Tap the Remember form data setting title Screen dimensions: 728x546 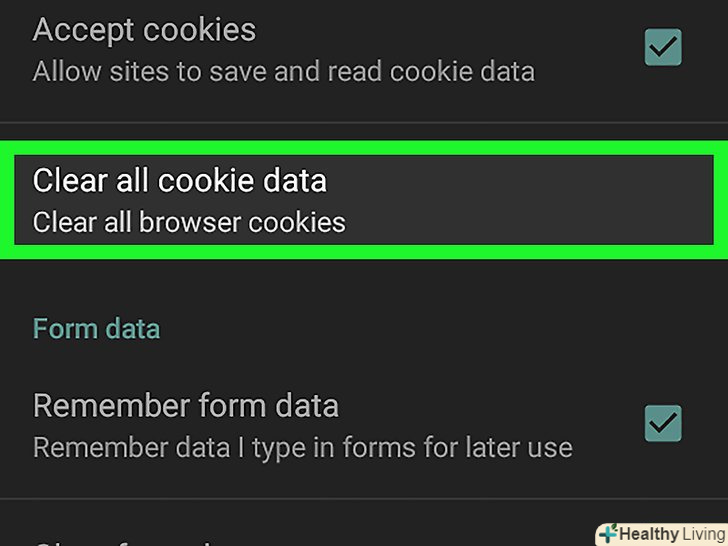(x=185, y=406)
